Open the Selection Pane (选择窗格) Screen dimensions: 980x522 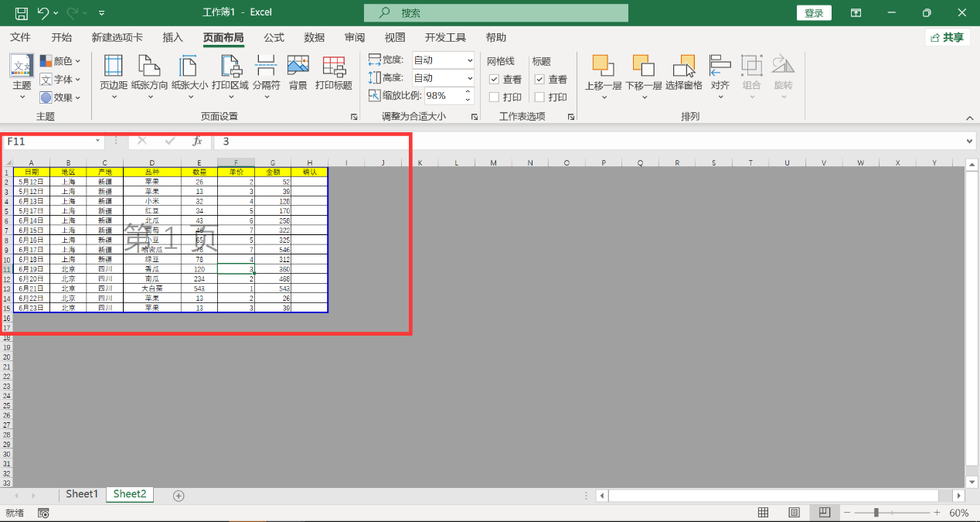[x=684, y=73]
